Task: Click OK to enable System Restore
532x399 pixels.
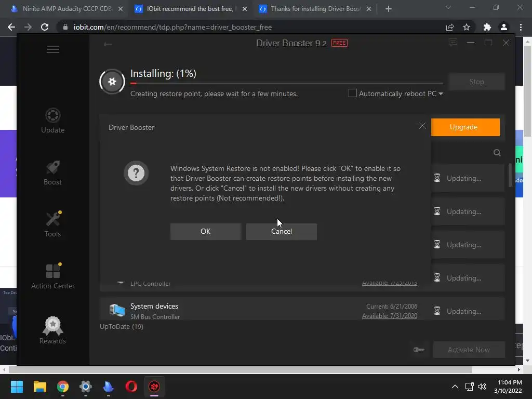Action: pos(206,231)
